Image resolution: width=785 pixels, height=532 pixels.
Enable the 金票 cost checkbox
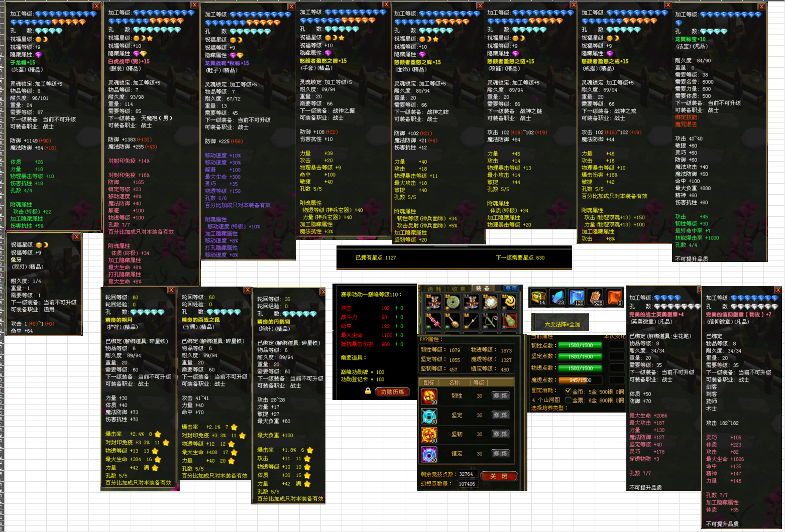pyautogui.click(x=568, y=400)
